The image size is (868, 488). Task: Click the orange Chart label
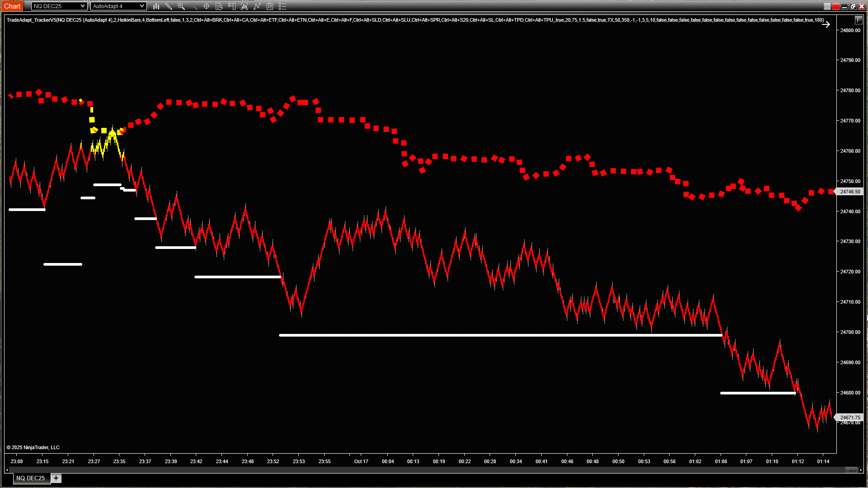click(12, 6)
